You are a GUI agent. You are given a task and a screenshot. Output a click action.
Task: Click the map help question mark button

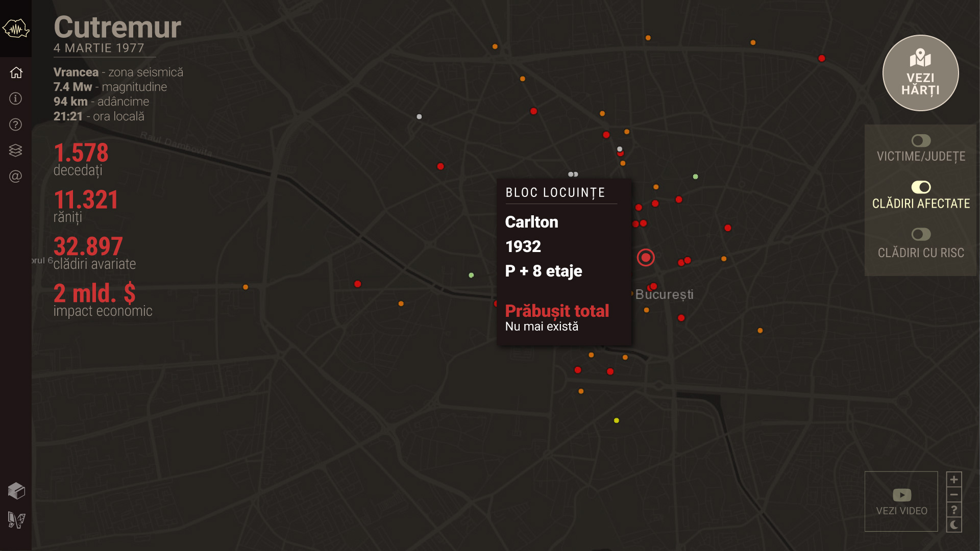[x=954, y=510]
